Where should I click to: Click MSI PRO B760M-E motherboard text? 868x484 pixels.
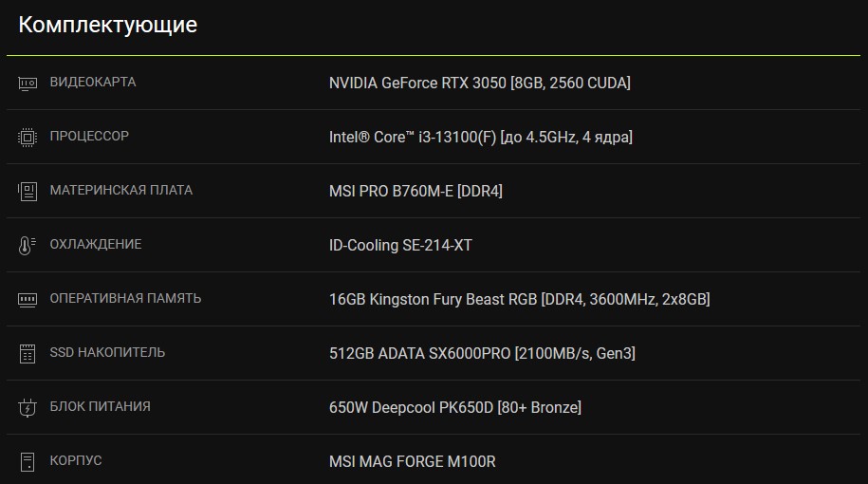click(x=416, y=191)
